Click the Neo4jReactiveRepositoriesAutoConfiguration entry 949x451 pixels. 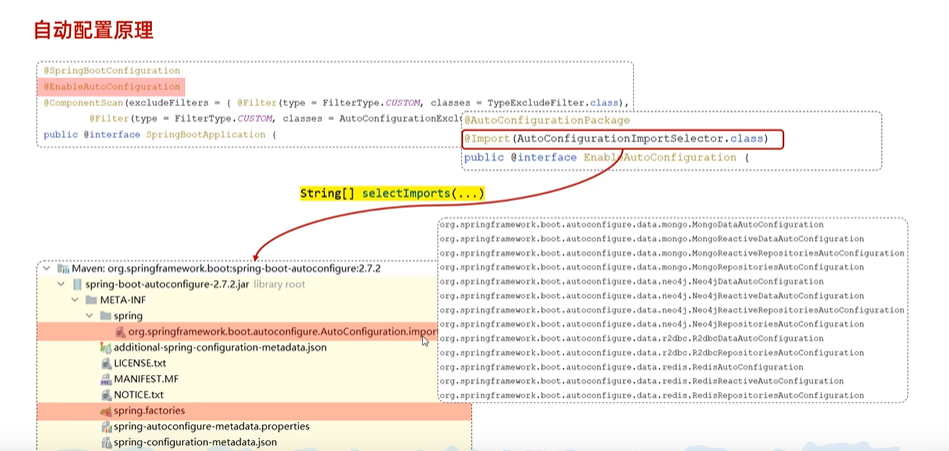point(672,310)
